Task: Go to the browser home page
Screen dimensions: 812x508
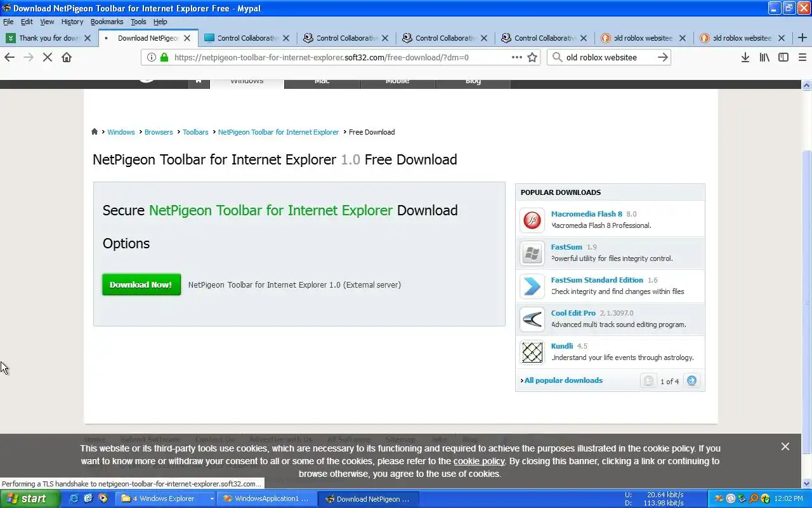Action: [66, 57]
